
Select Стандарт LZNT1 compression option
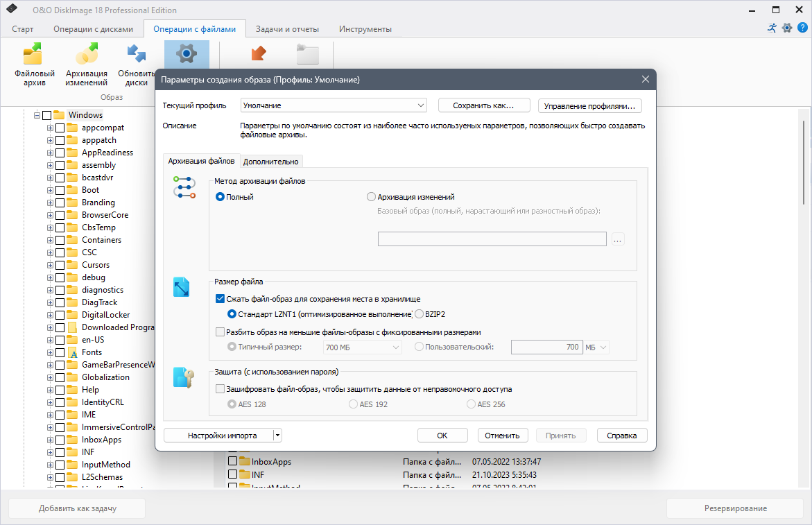point(232,314)
